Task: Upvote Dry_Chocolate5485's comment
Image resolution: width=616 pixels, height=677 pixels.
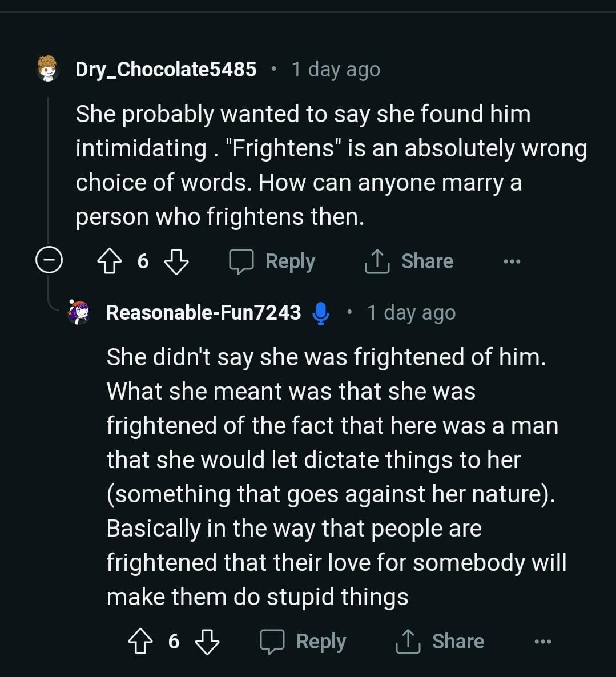Action: (110, 262)
